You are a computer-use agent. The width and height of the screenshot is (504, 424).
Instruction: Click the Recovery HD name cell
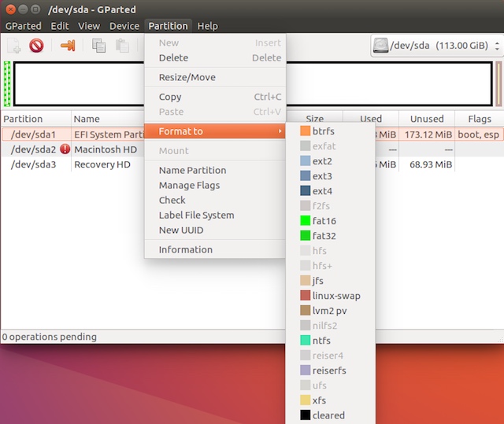[x=102, y=164]
